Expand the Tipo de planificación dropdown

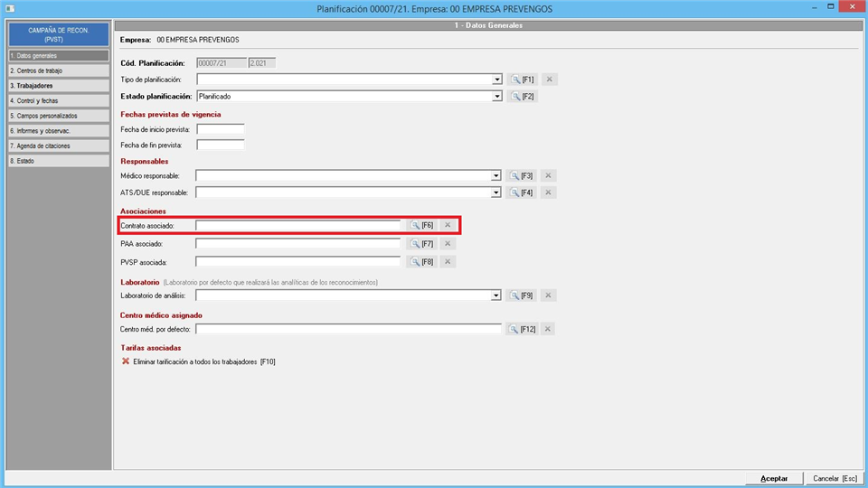[496, 80]
